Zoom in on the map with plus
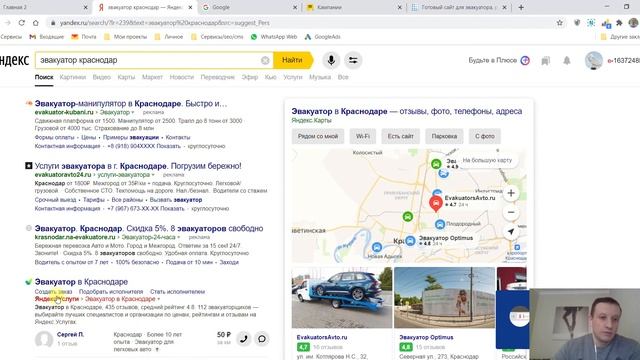The width and height of the screenshot is (640, 360). (511, 193)
